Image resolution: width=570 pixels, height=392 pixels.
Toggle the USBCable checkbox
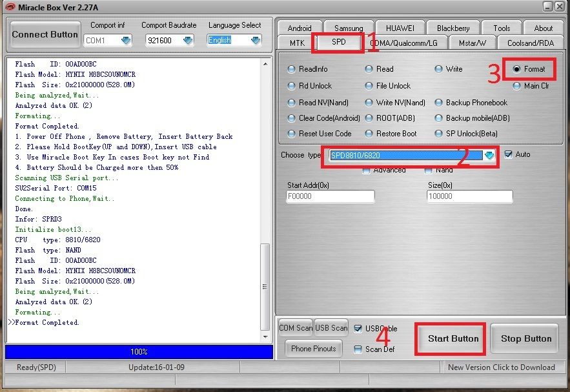pyautogui.click(x=358, y=328)
